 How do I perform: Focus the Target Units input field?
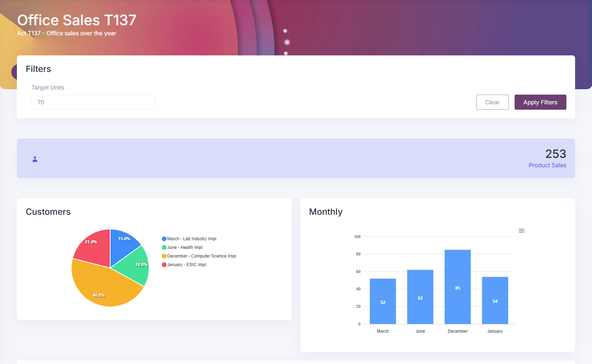(x=93, y=102)
